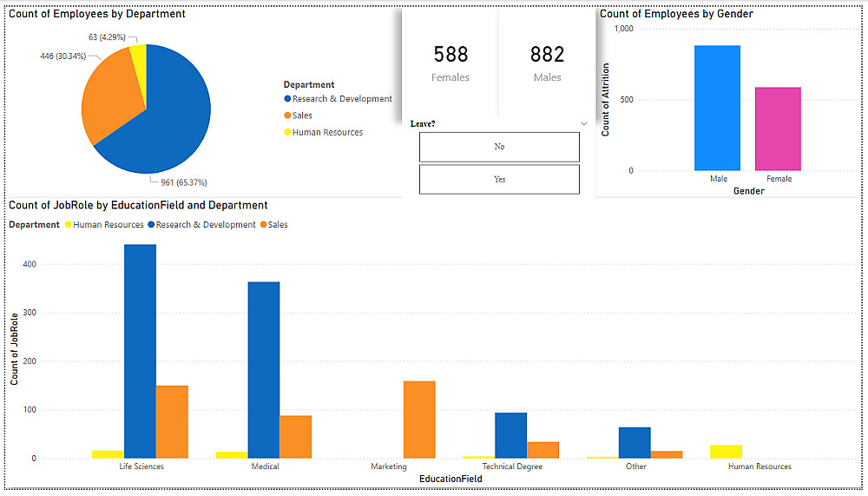Click the Technical Degree axis label
Screen dimensions: 868x496
(x=513, y=466)
